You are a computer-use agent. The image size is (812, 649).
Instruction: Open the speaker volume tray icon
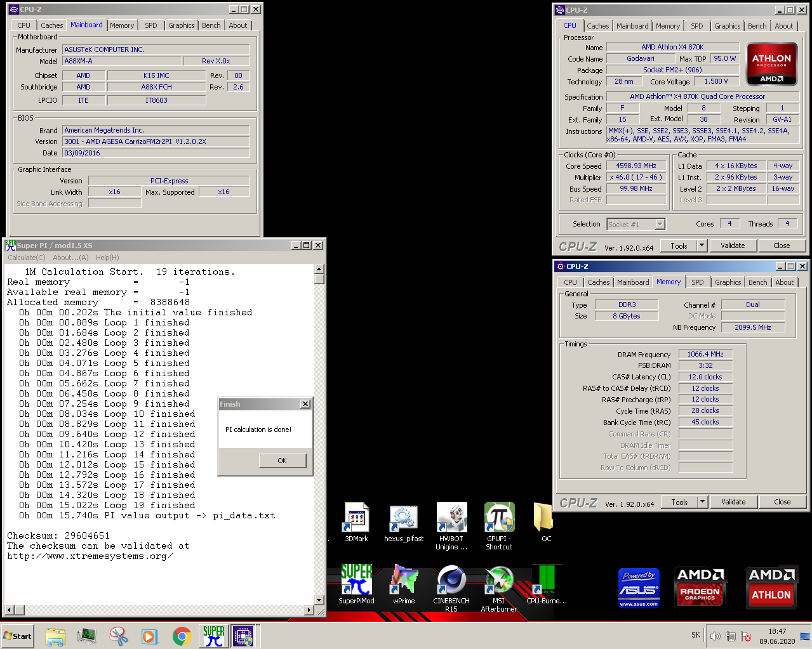[x=715, y=636]
